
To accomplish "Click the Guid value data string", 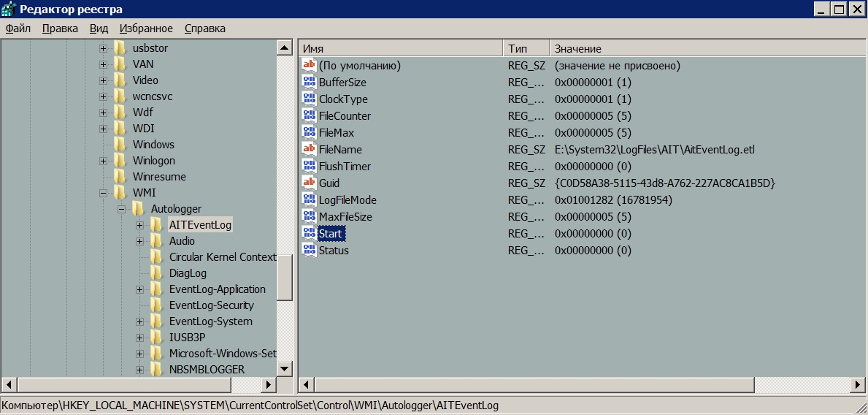I will point(664,183).
